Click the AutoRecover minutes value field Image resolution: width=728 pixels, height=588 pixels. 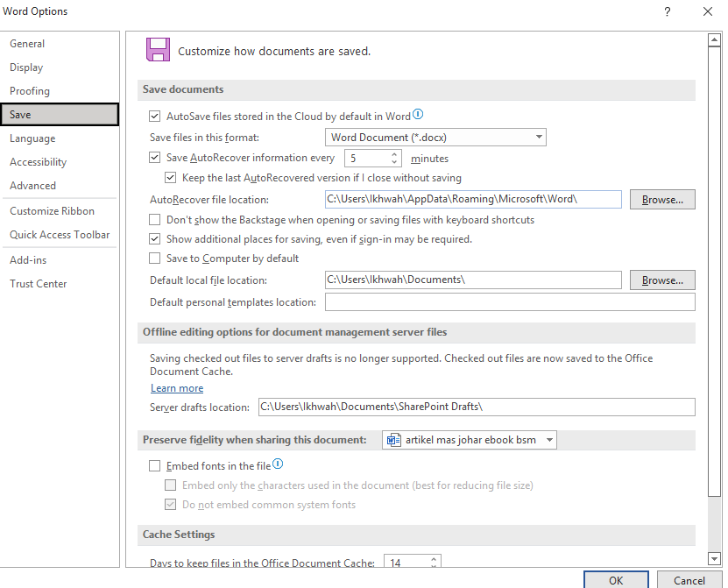(x=367, y=159)
